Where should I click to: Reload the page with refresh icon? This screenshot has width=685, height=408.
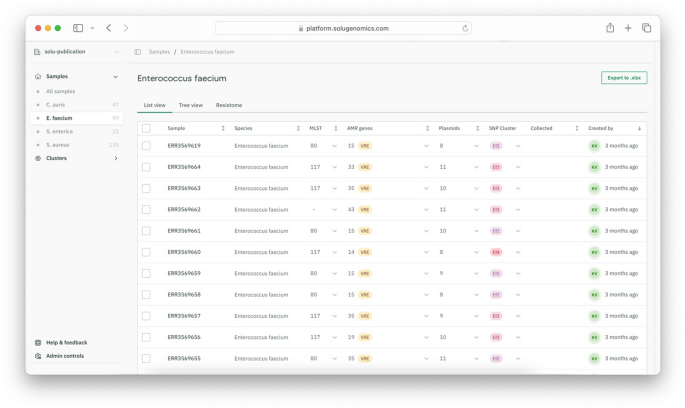point(465,28)
